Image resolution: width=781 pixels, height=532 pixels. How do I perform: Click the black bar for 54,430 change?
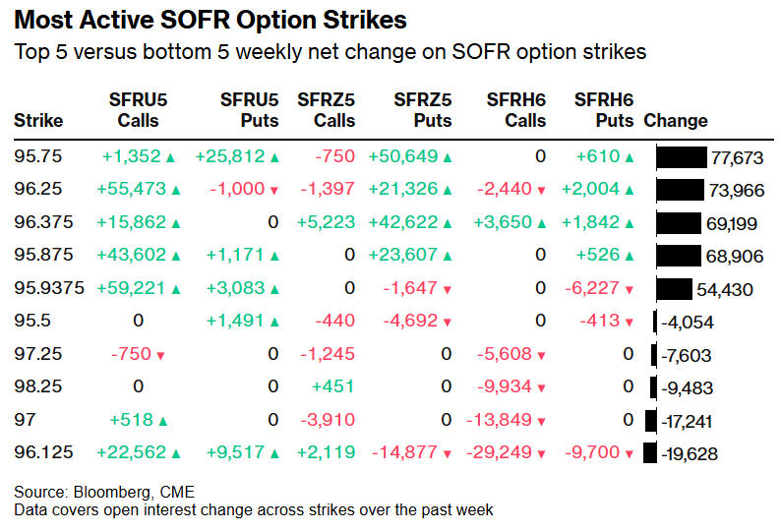(x=674, y=289)
